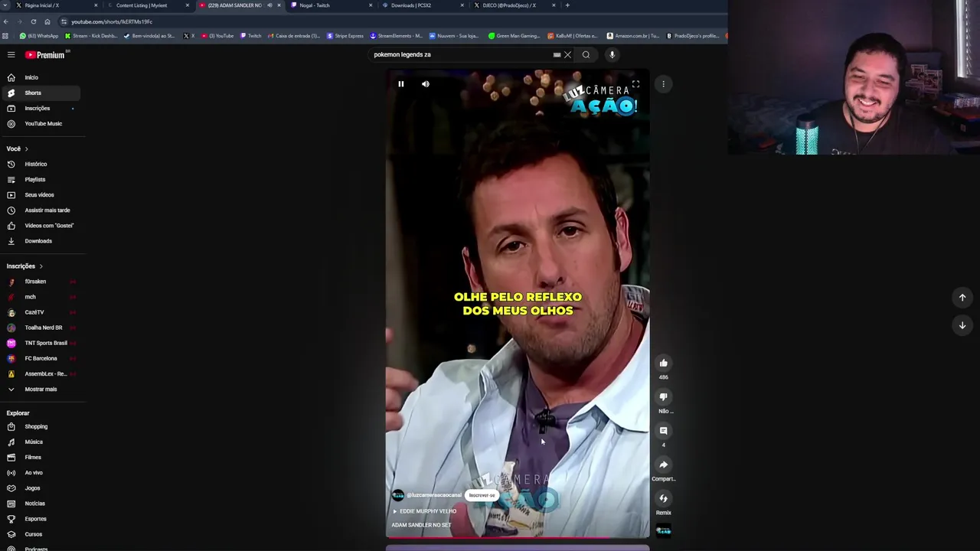This screenshot has height=551, width=980.
Task: Open CazéTV subscription channel
Action: [40, 311]
